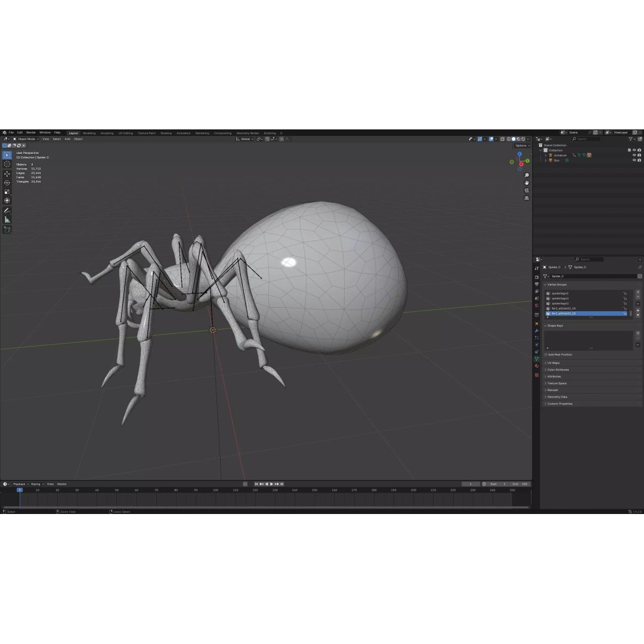Open the Tool properties tab
Screen dimensions: 644x644
pos(537,268)
